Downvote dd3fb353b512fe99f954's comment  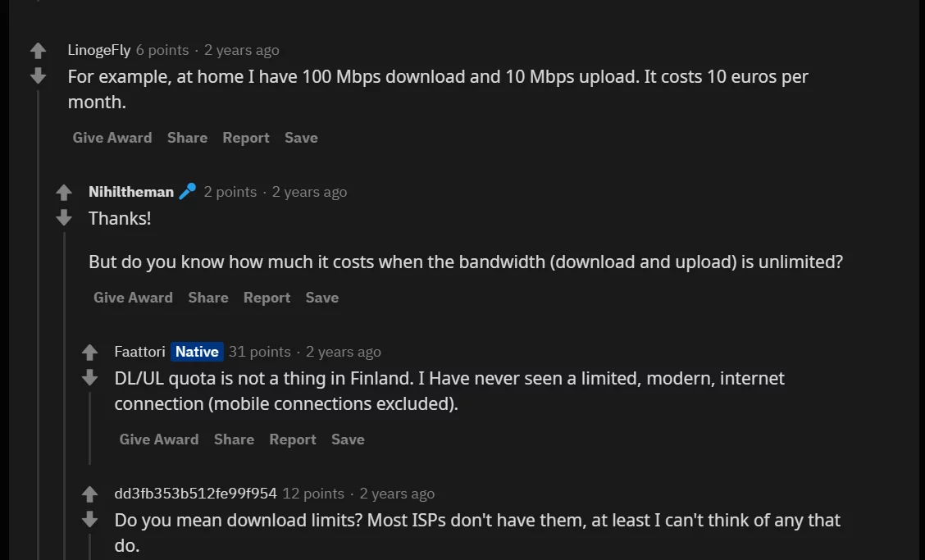point(89,519)
